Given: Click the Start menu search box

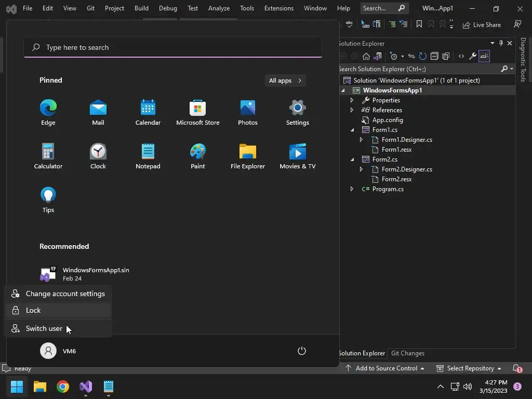Looking at the screenshot, I should [173, 47].
